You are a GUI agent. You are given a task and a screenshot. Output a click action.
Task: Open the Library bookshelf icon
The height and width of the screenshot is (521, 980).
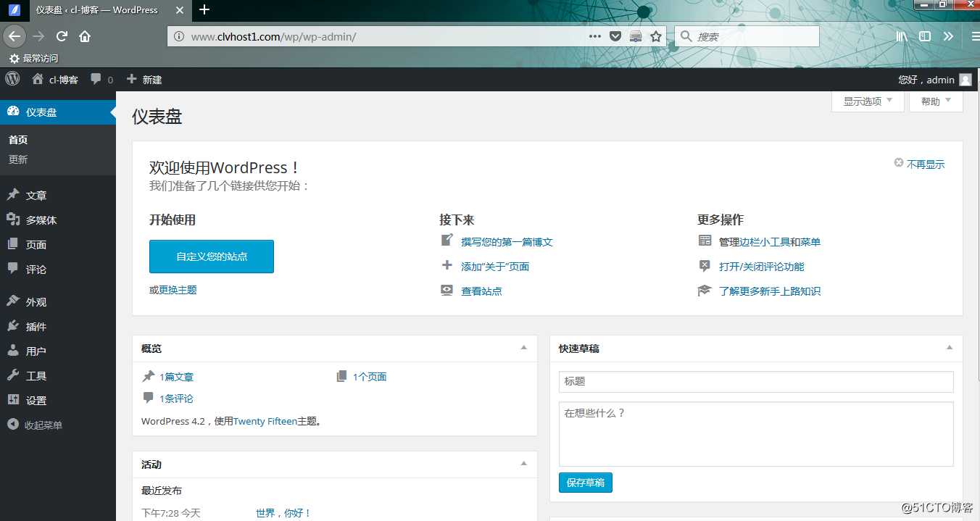pyautogui.click(x=902, y=36)
